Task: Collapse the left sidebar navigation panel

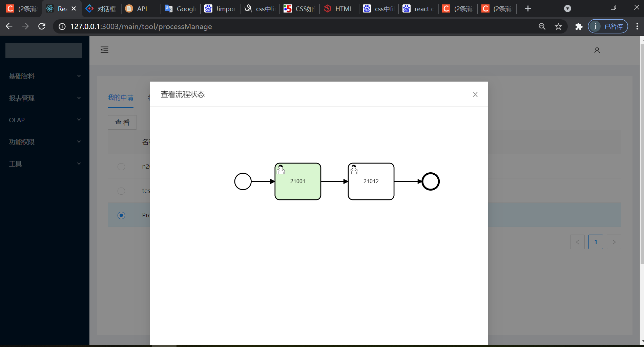Action: coord(104,50)
